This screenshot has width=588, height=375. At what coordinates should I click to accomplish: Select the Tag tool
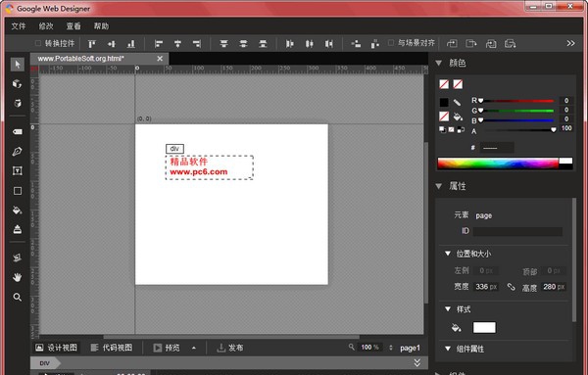click(x=18, y=132)
